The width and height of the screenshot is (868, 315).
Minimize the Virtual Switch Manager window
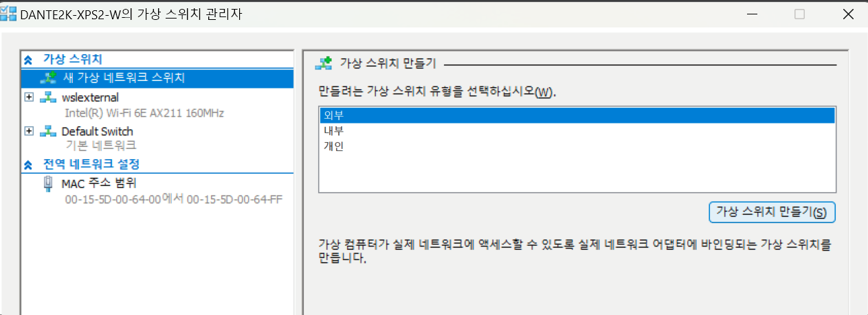pos(751,14)
